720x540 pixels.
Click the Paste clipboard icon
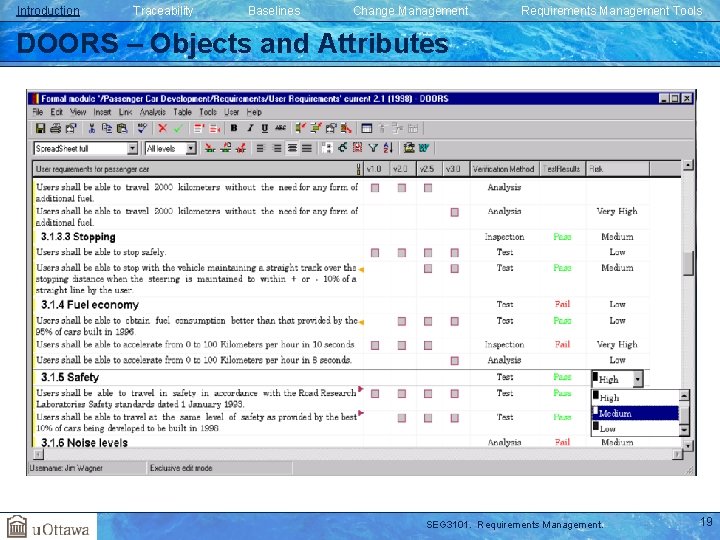pyautogui.click(x=122, y=129)
